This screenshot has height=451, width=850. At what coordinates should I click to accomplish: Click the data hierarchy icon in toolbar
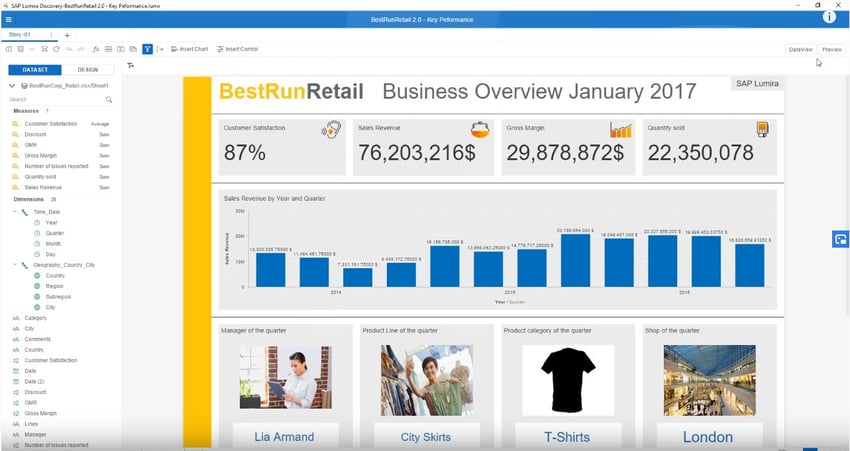(x=44, y=49)
